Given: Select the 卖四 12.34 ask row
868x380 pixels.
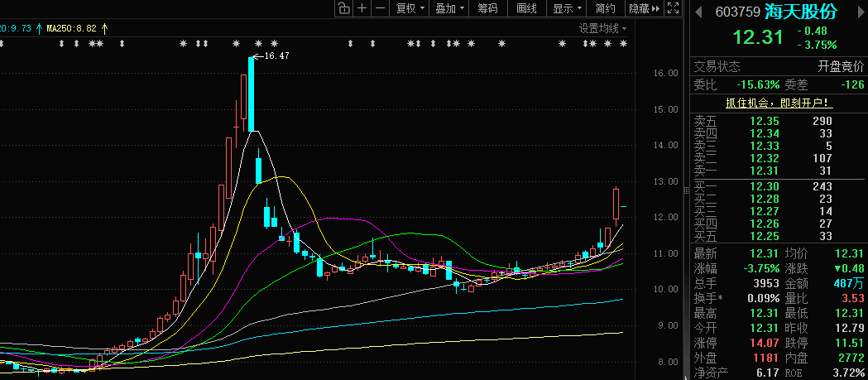Looking at the screenshot, I should point(777,133).
